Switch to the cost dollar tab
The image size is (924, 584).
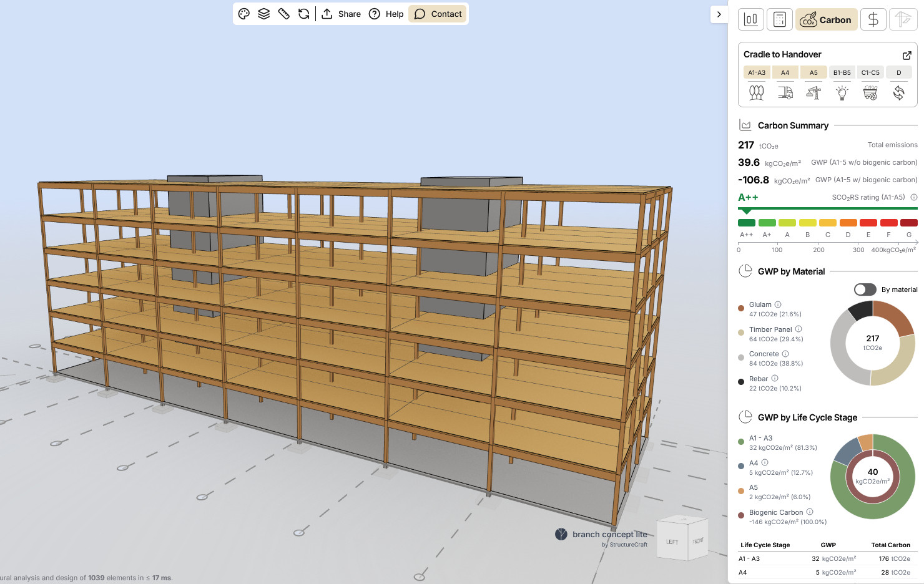pyautogui.click(x=873, y=19)
